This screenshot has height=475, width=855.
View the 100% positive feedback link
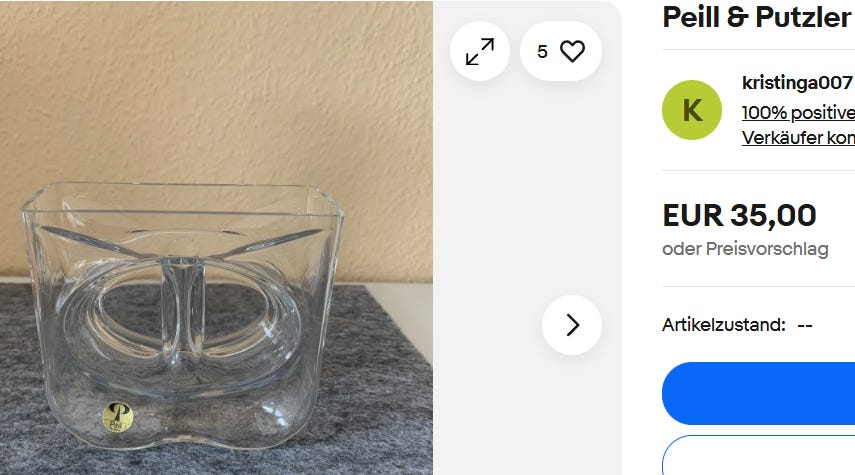click(798, 113)
